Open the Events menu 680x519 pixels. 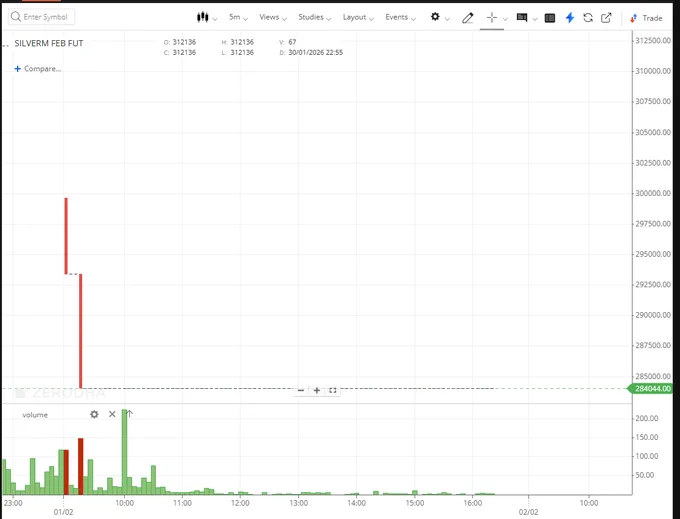[400, 17]
